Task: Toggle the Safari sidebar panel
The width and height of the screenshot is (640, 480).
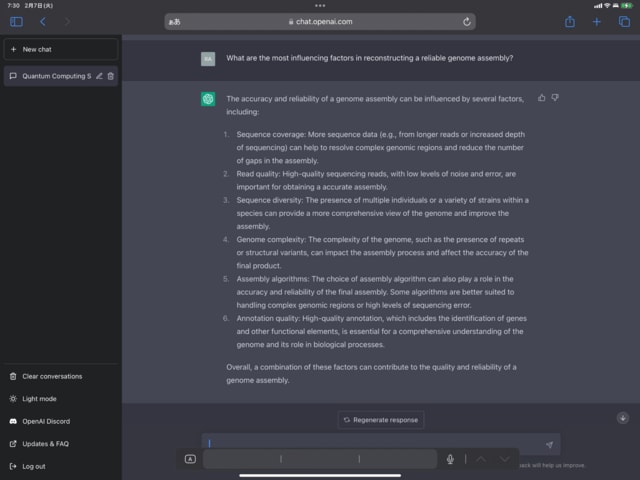Action: 16,21
